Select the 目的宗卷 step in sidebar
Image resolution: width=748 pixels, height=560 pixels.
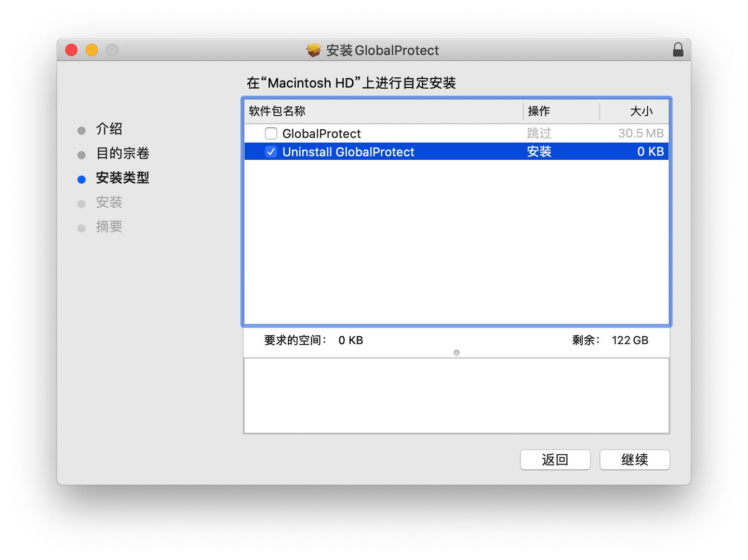click(122, 153)
